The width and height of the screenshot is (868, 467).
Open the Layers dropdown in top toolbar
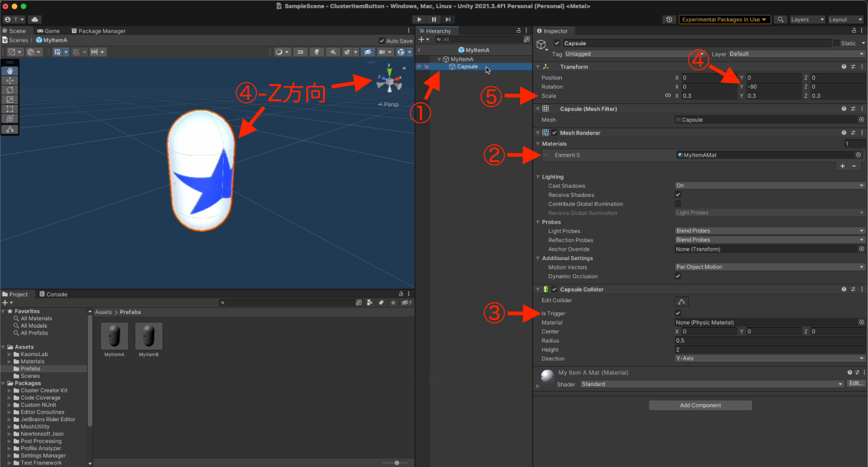(807, 20)
